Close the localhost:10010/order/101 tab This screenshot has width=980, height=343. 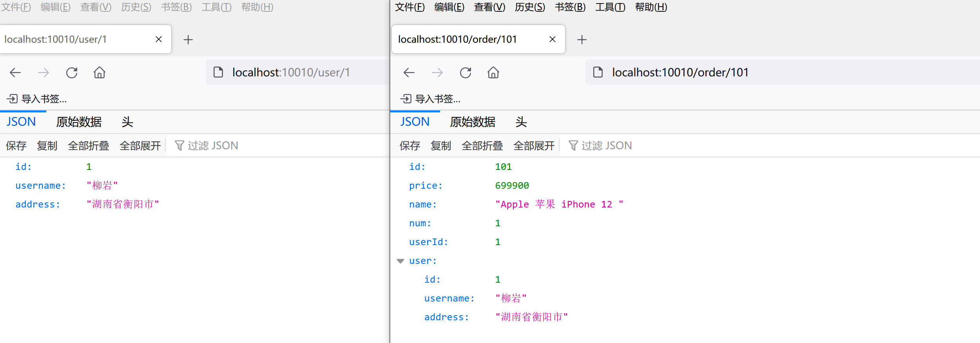click(552, 39)
